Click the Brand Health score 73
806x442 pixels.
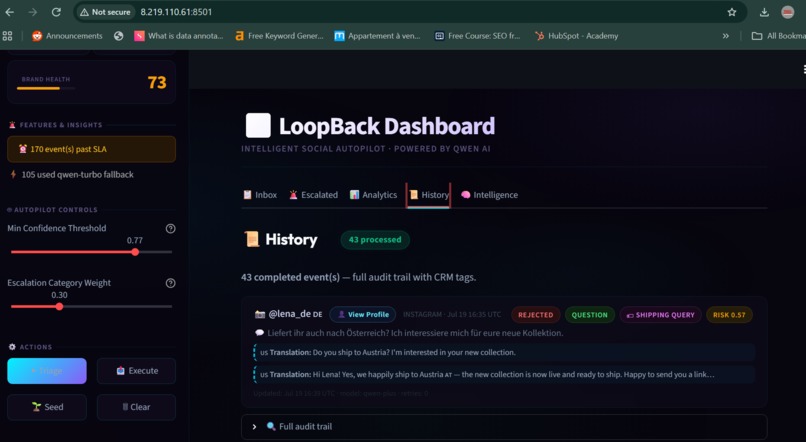(157, 82)
